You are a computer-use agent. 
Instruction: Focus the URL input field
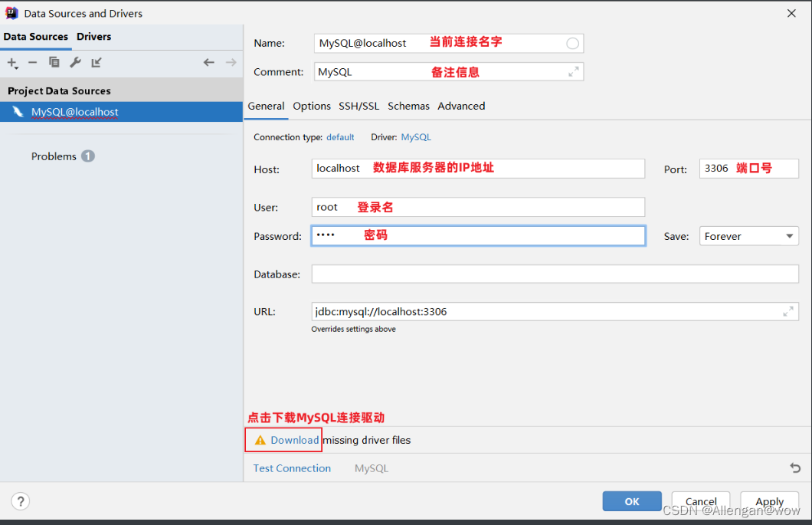coord(555,311)
